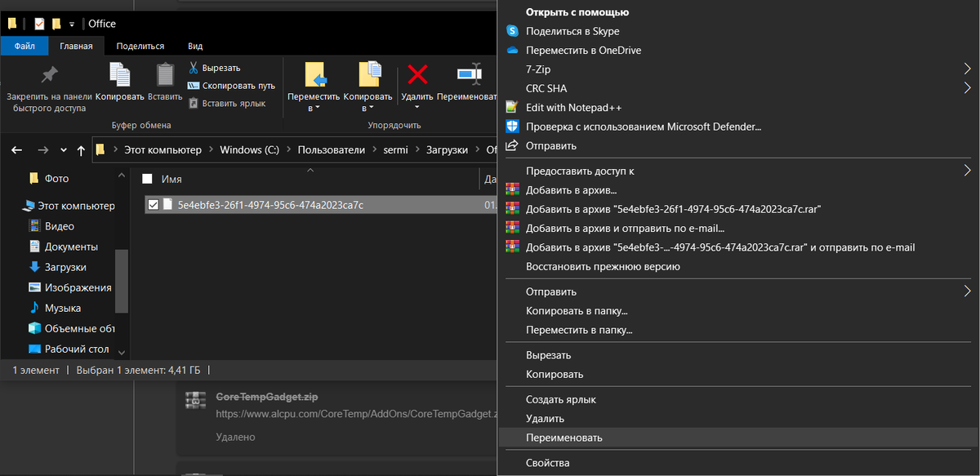Expand the 7-Zip submenu
This screenshot has width=980, height=476.
tap(968, 69)
